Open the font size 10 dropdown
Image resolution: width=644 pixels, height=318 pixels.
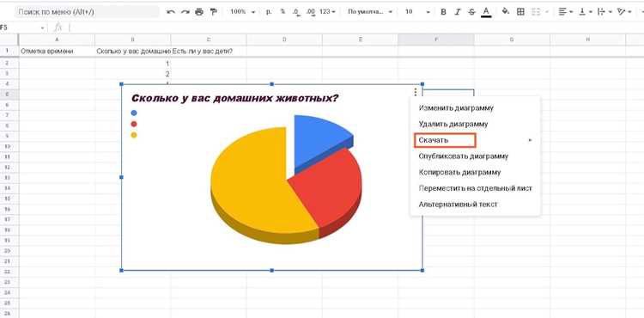click(x=416, y=12)
